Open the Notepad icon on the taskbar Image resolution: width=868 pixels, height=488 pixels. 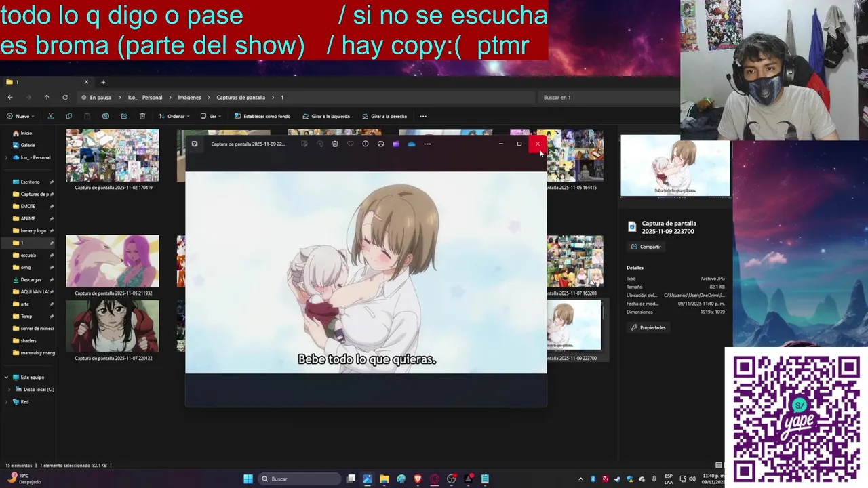[x=485, y=479]
